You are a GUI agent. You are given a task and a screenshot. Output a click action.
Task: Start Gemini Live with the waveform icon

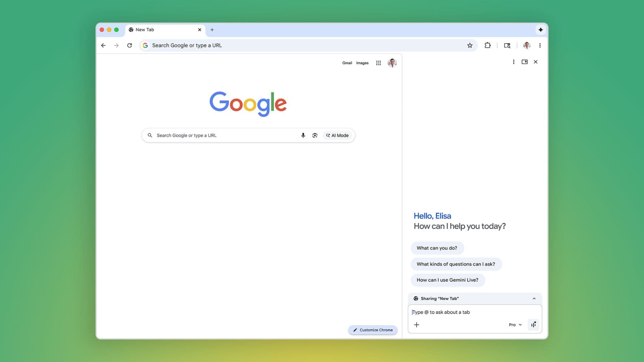533,324
